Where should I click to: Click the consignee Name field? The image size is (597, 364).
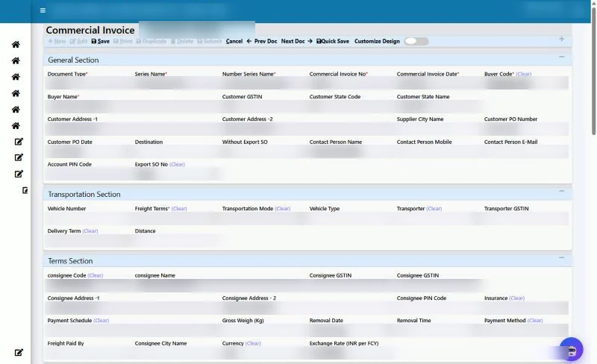click(x=220, y=285)
